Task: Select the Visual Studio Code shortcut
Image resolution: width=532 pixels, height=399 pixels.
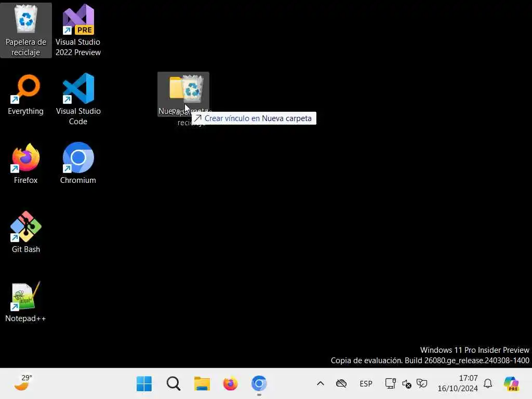Action: [78, 99]
